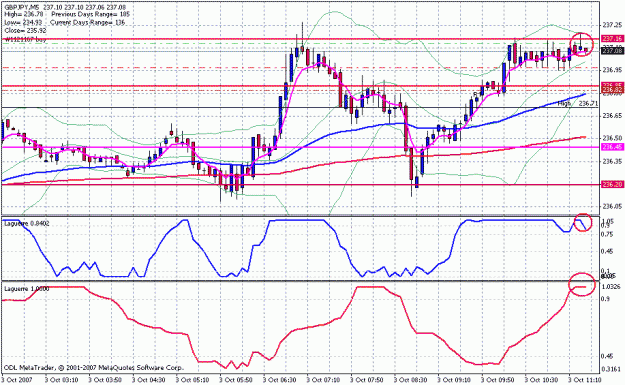The height and width of the screenshot is (385, 625).
Task: Click the '3 Oct 2007' date label
Action: tap(17, 380)
